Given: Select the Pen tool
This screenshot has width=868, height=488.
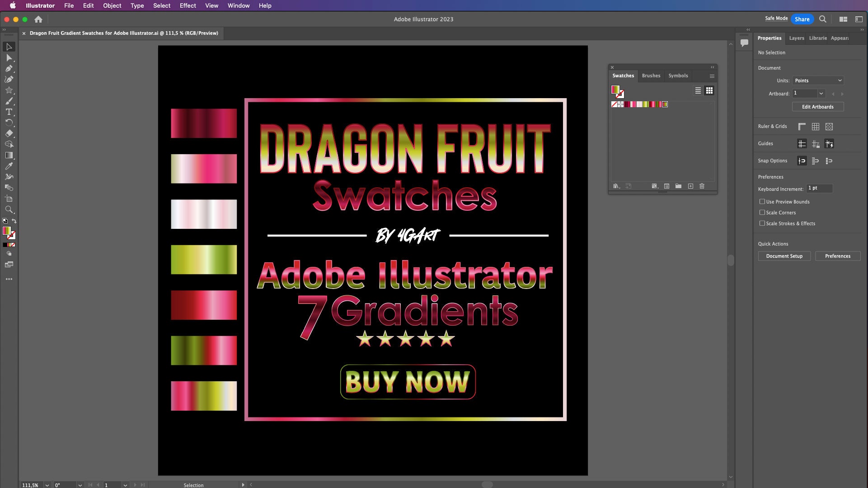Looking at the screenshot, I should pos(9,69).
